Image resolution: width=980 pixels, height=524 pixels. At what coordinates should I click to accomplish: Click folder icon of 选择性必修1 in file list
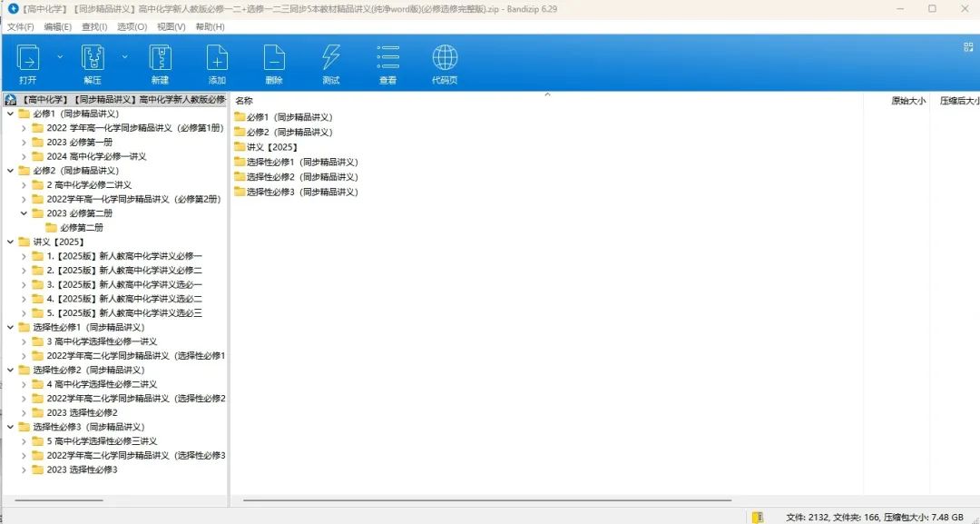tap(240, 162)
